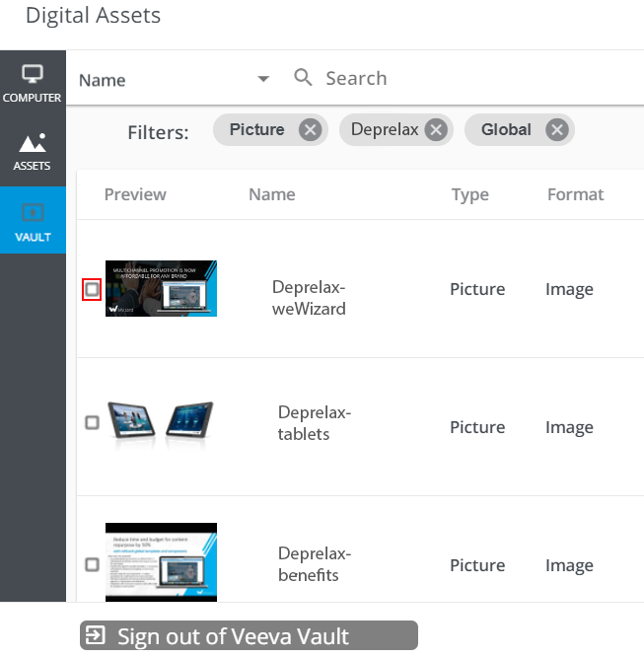Sort by the Type column header
The image size is (644, 658).
click(470, 194)
